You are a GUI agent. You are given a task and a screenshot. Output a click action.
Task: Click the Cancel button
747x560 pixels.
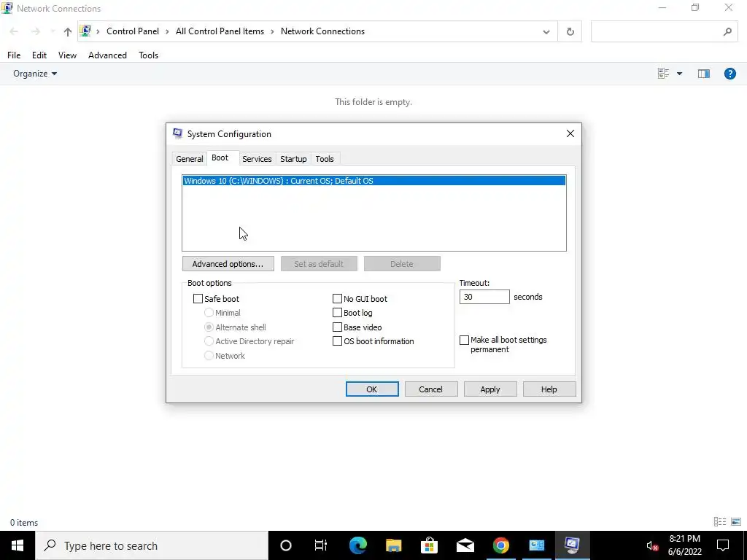pyautogui.click(x=430, y=389)
